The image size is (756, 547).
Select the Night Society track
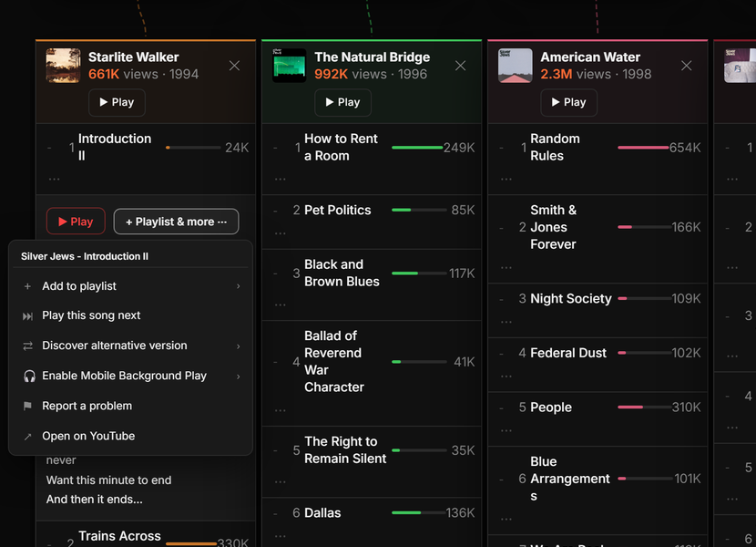pyautogui.click(x=571, y=299)
